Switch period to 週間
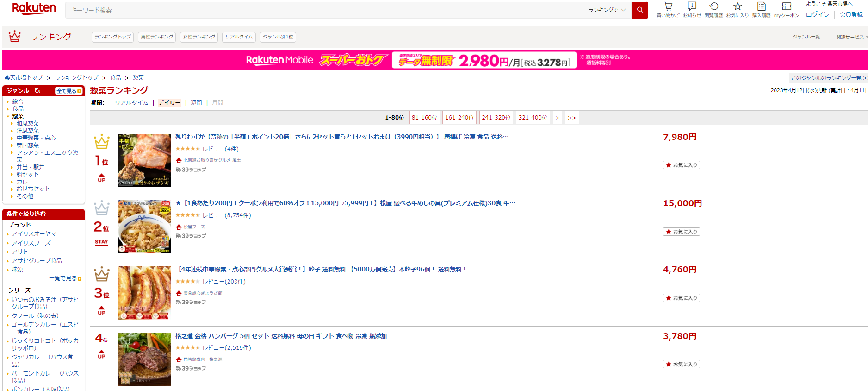Image resolution: width=868 pixels, height=391 pixels. 196,103
